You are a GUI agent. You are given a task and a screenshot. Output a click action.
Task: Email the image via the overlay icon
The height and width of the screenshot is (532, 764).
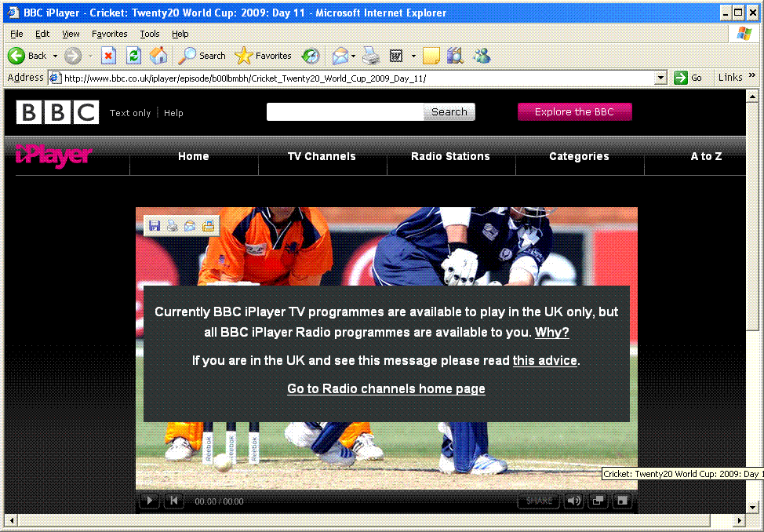coord(190,225)
